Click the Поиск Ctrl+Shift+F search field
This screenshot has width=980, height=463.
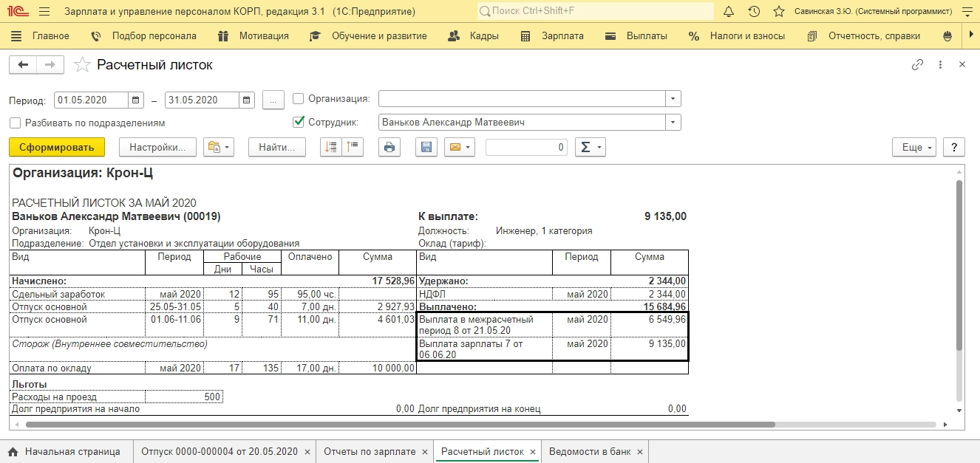click(595, 12)
